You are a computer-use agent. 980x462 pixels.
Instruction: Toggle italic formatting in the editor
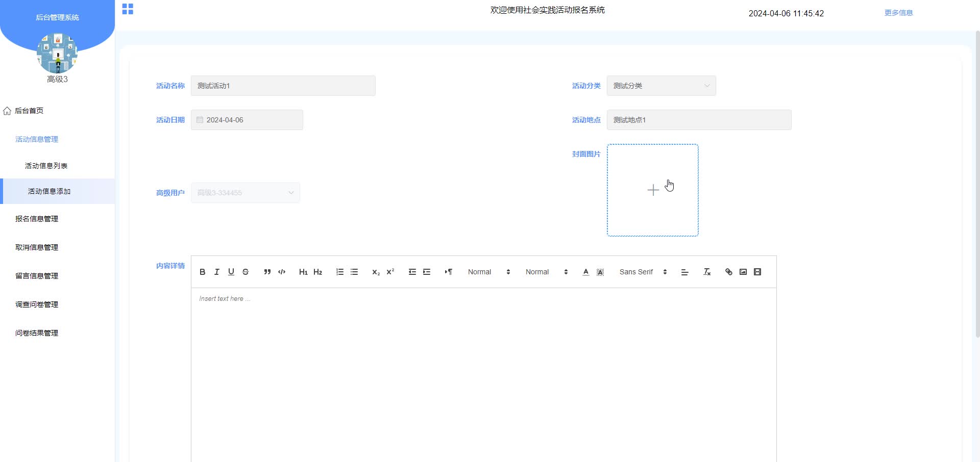coord(217,272)
